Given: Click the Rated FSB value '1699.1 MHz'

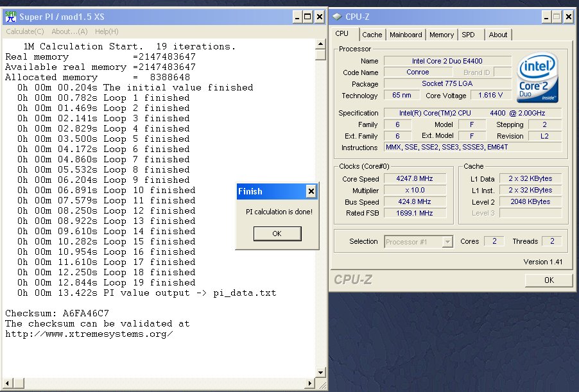Looking at the screenshot, I should pyautogui.click(x=415, y=213).
